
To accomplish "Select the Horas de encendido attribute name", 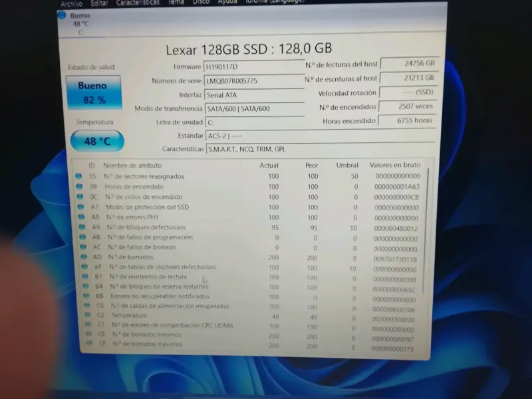I will click(134, 187).
